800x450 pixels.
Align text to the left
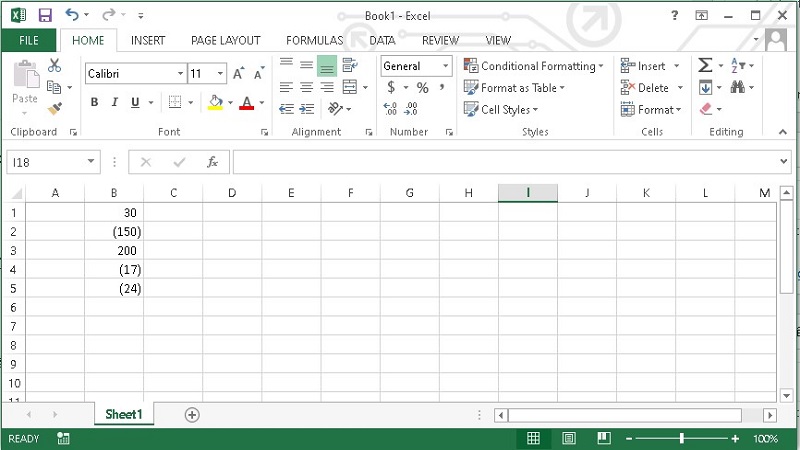click(286, 87)
